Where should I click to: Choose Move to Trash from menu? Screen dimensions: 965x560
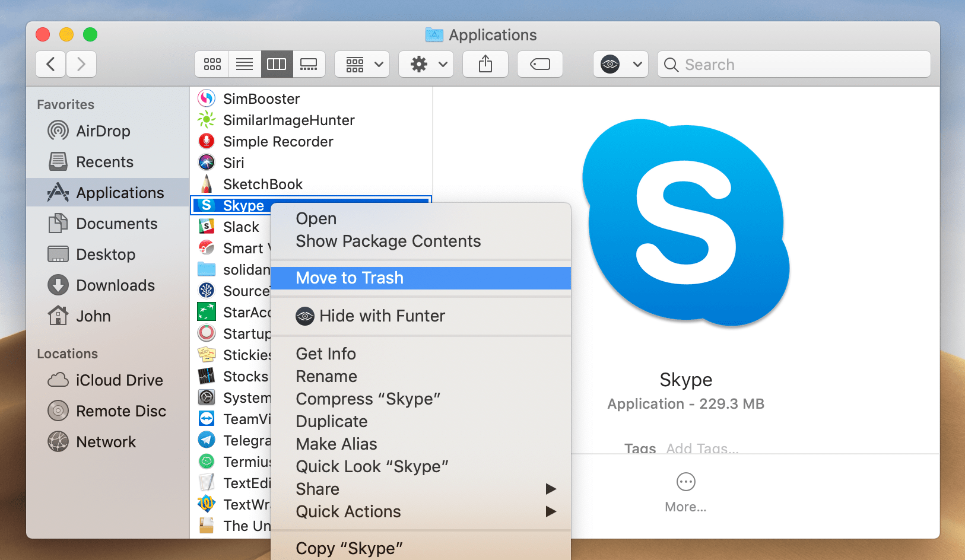[350, 278]
